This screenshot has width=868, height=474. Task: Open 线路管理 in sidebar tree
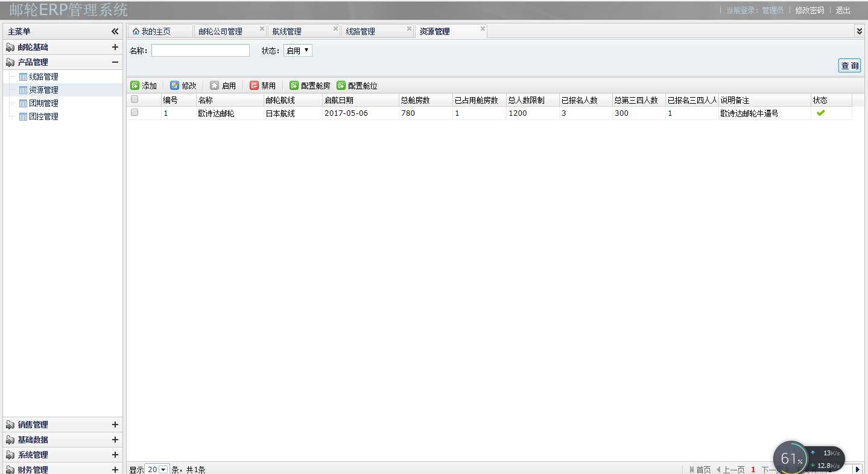click(x=43, y=77)
